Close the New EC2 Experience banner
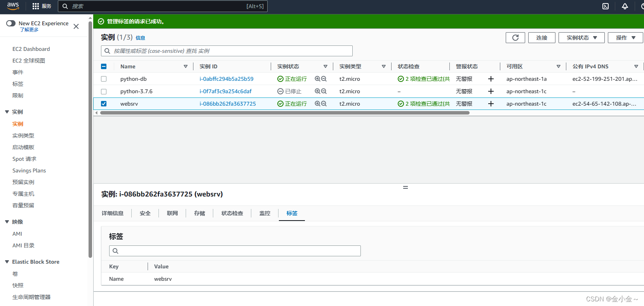The image size is (644, 306). (76, 26)
